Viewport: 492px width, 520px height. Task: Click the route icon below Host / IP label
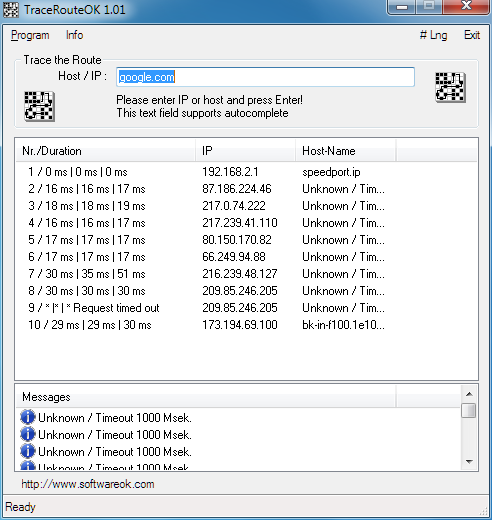pyautogui.click(x=39, y=106)
